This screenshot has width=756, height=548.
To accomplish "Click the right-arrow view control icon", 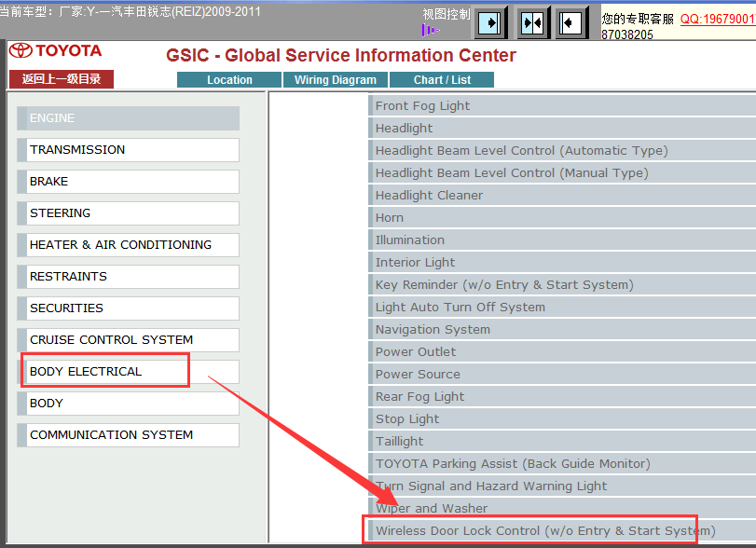I will tap(490, 22).
